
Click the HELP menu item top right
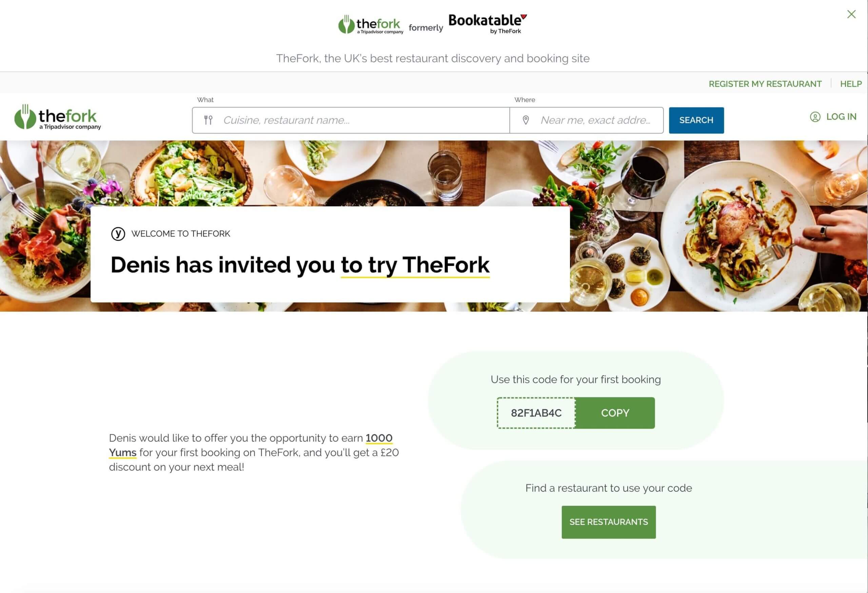pyautogui.click(x=851, y=83)
